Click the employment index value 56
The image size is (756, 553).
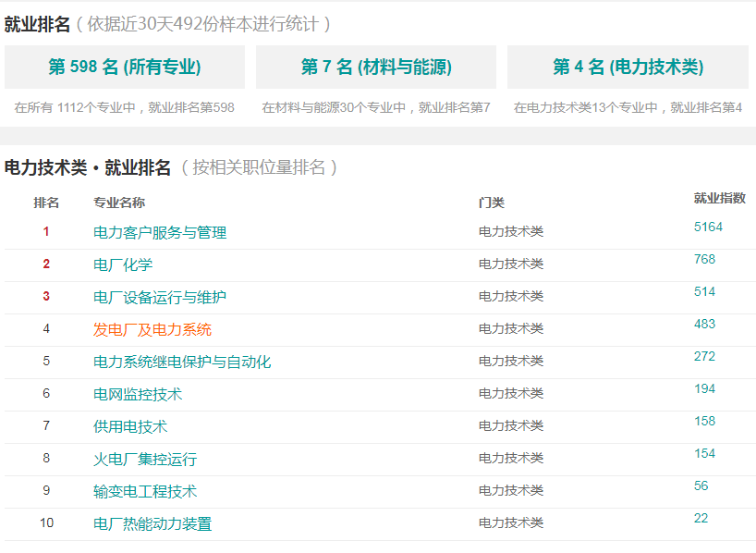[701, 485]
